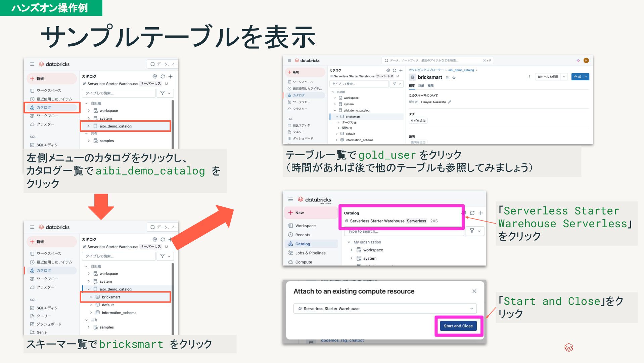This screenshot has width=644, height=363.
Task: Click catalog settings gear in top-right screenshot
Action: tap(388, 70)
